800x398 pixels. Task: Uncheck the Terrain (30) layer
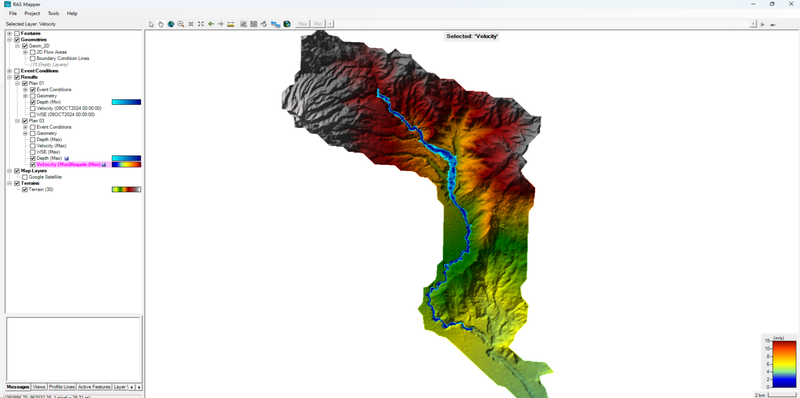click(x=24, y=189)
